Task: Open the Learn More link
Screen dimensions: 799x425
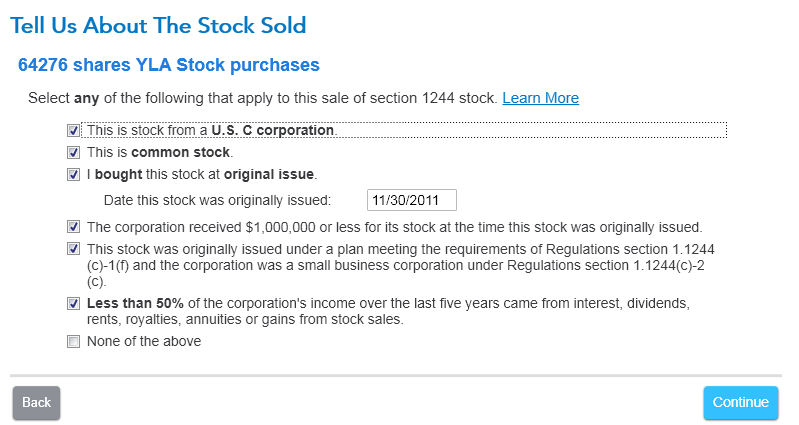Action: 540,98
